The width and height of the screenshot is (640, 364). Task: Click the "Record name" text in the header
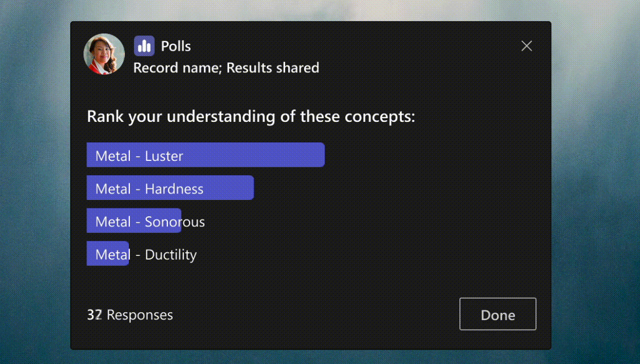point(177,68)
